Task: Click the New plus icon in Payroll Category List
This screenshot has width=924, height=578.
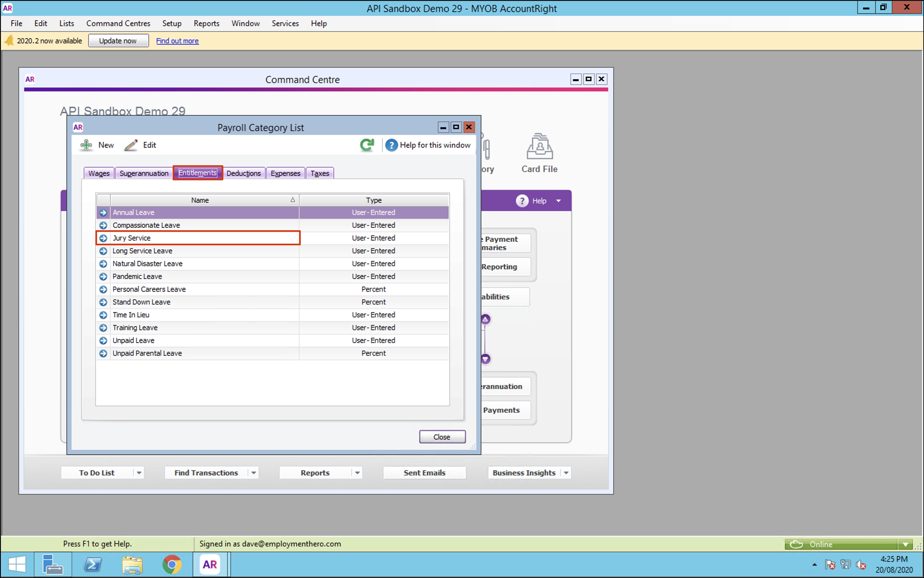Action: [86, 145]
